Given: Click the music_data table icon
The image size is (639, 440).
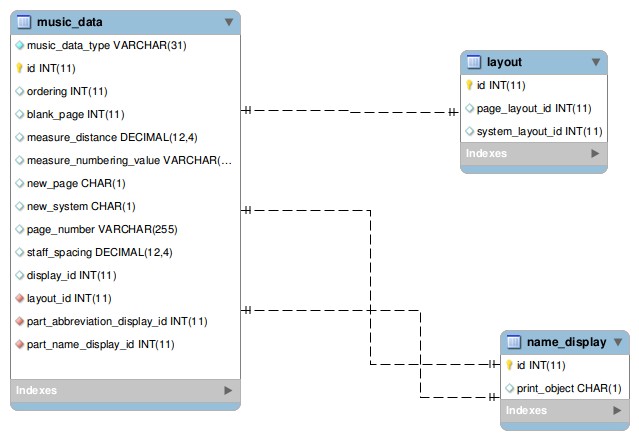Looking at the screenshot, I should pyautogui.click(x=24, y=21).
